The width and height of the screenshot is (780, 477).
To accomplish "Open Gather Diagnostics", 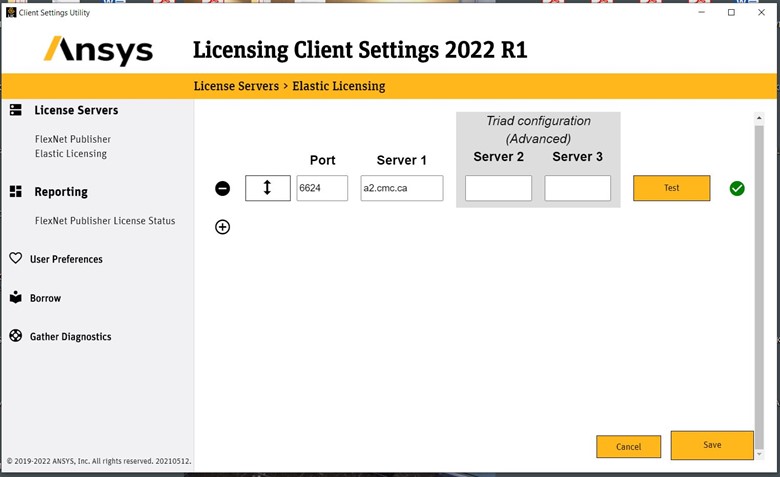I will click(x=71, y=337).
